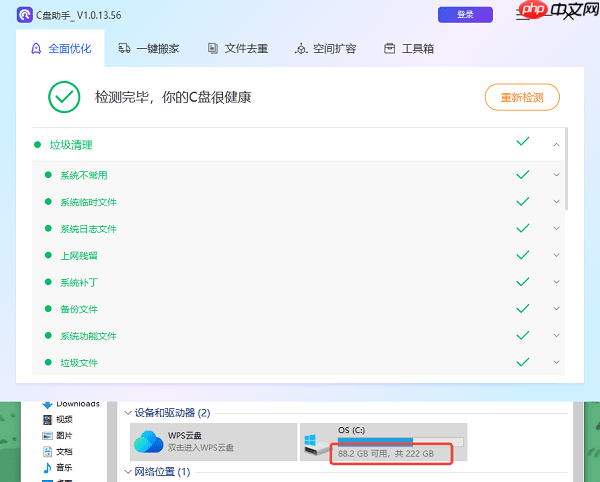The width and height of the screenshot is (600, 482).
Task: Switch to the 一键搬家 tab
Action: click(148, 49)
